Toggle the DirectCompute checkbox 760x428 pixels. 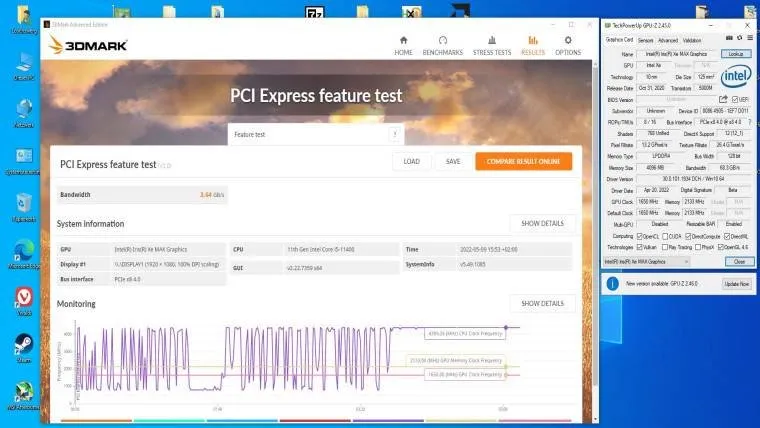click(x=688, y=236)
